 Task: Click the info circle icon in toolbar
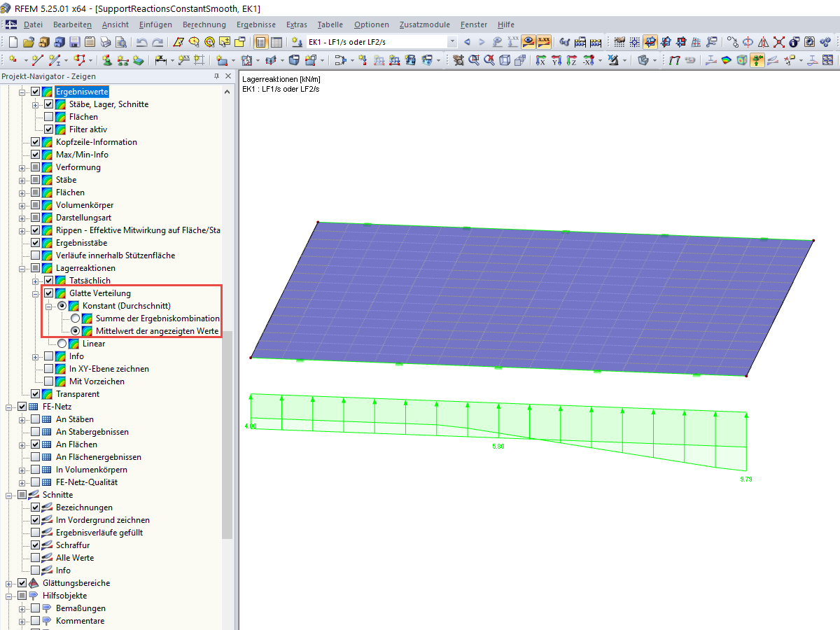point(794,42)
